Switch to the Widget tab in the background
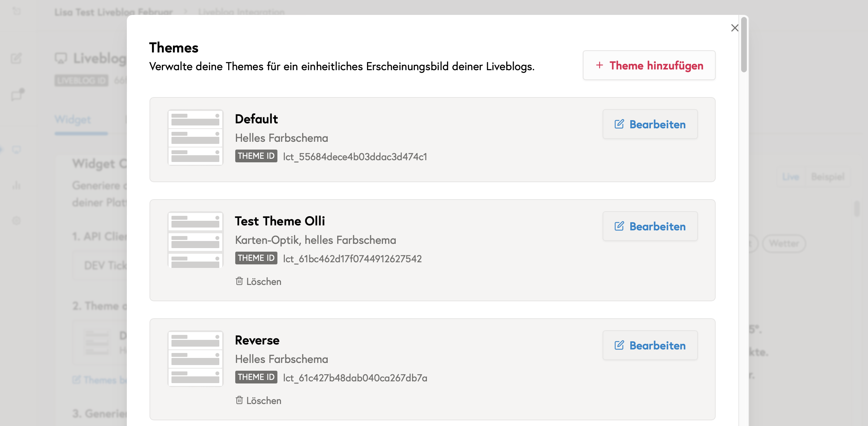Image resolution: width=868 pixels, height=426 pixels. [73, 120]
